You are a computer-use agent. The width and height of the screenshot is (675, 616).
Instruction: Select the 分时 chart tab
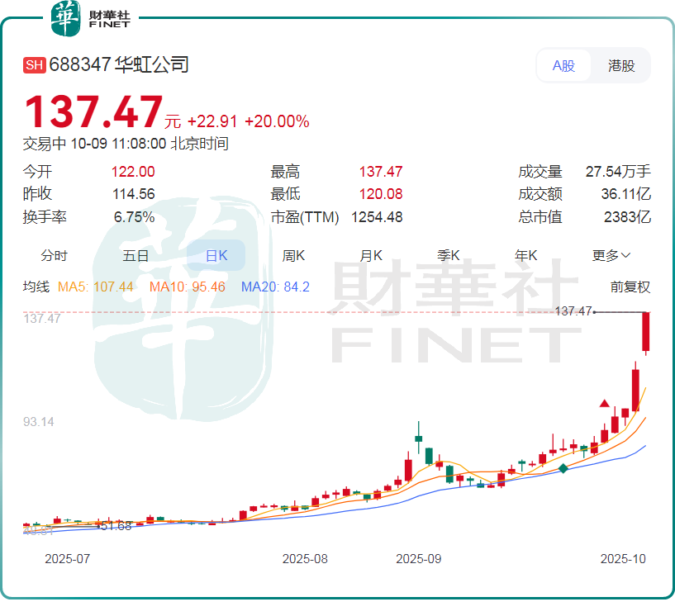click(55, 256)
